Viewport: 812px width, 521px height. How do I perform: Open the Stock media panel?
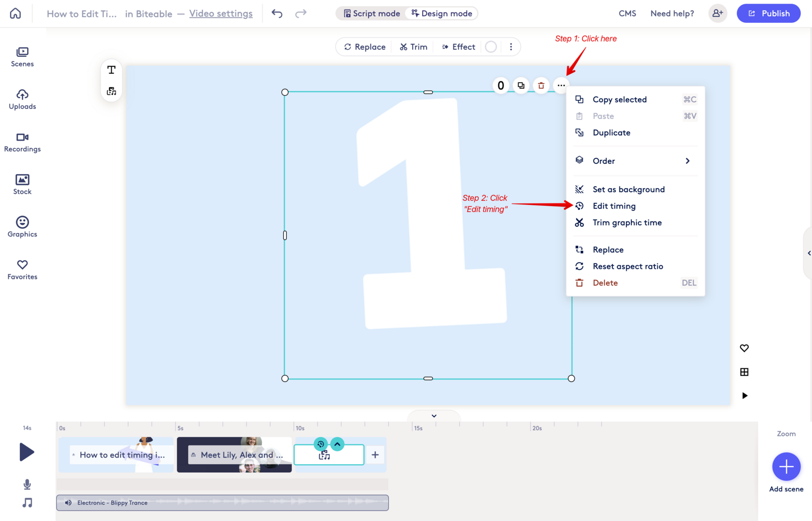(22, 185)
